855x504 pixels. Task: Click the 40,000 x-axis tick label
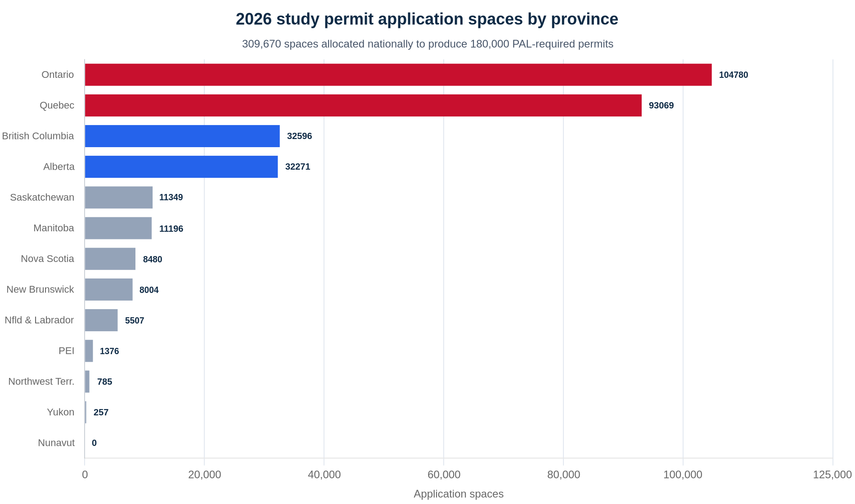(x=324, y=475)
